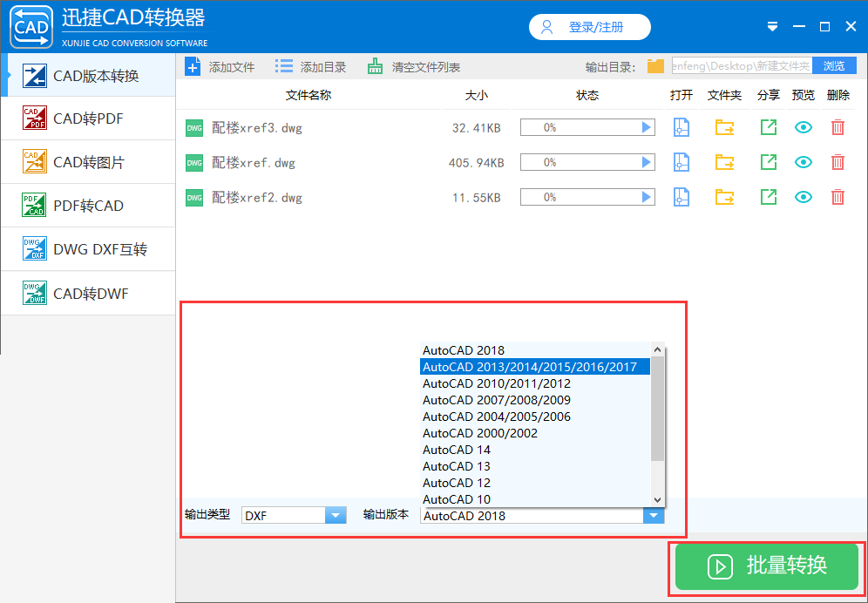The height and width of the screenshot is (603, 868).
Task: Open containing folder for 配楼xref3.dwg
Action: point(724,127)
